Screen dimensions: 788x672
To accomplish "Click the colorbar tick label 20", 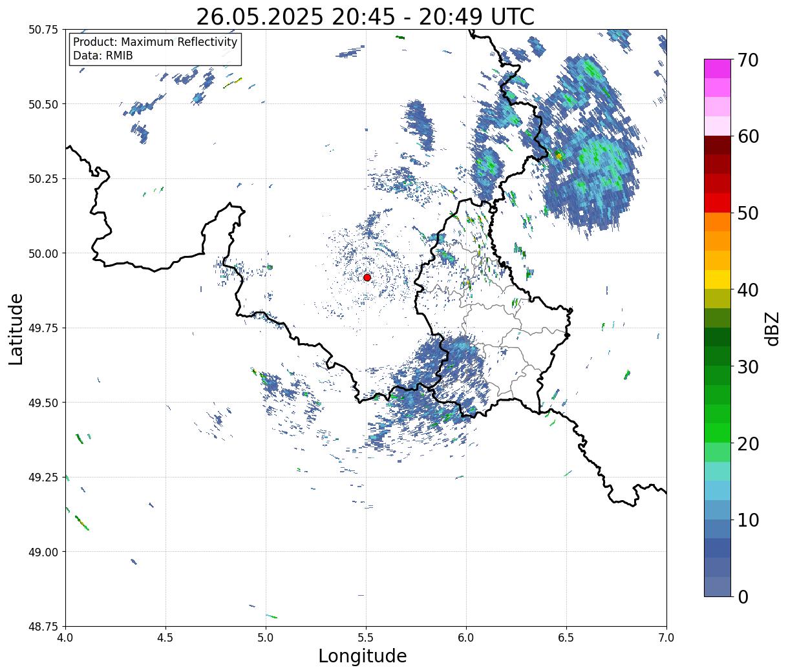I will [x=747, y=443].
